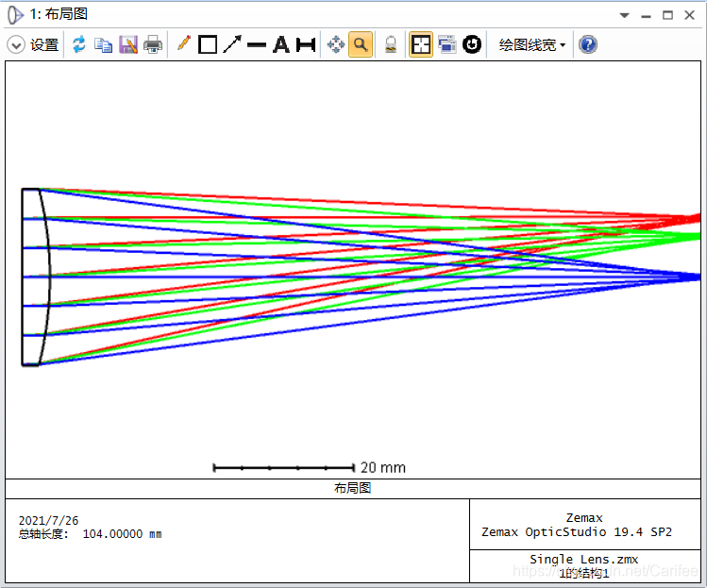Click the layout window icon beside title
The width and height of the screenshot is (707, 588).
tap(16, 14)
